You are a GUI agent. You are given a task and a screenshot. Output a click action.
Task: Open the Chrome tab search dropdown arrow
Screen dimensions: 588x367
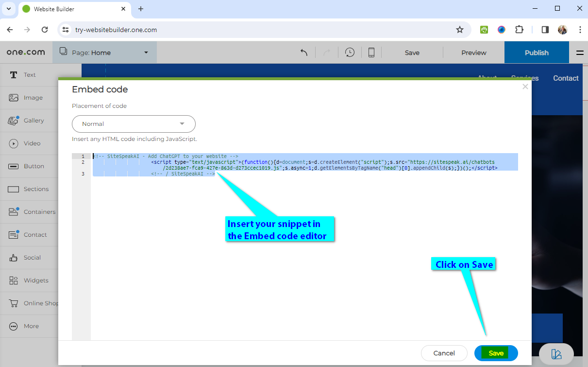9,9
